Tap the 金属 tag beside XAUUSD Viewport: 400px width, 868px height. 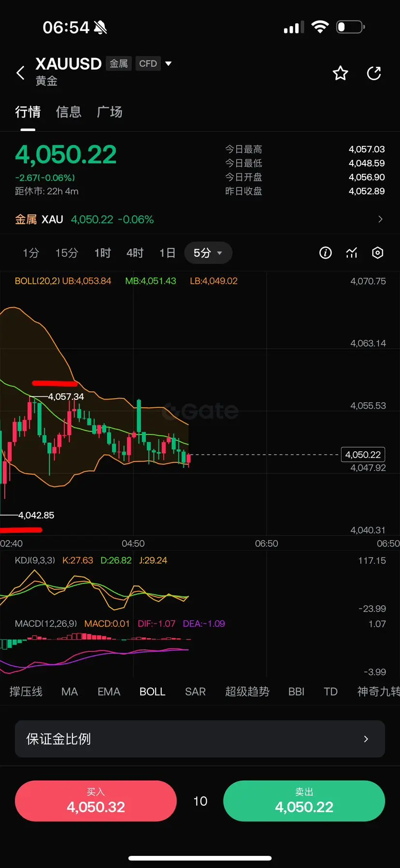click(x=118, y=63)
